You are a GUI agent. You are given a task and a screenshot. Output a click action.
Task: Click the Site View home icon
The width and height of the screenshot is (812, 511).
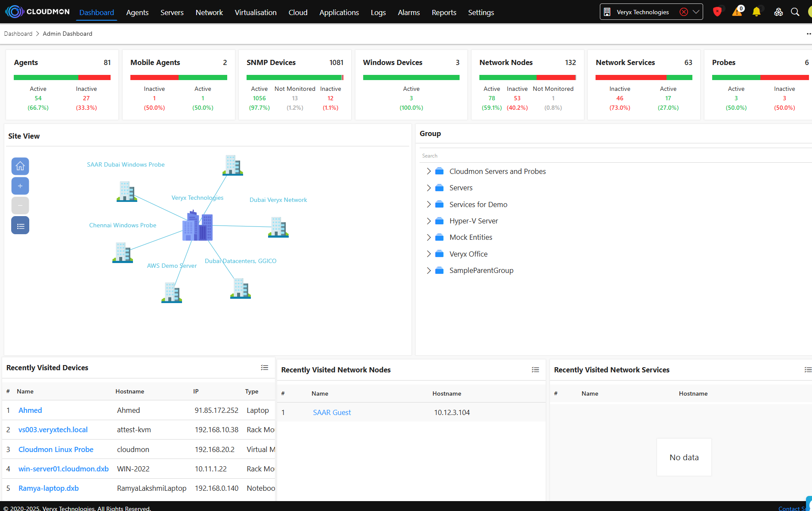[20, 166]
